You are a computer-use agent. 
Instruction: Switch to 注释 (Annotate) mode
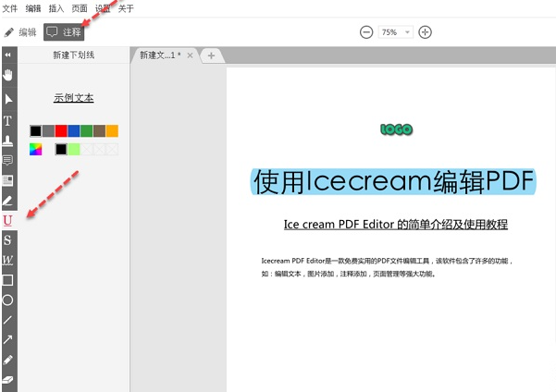point(64,32)
